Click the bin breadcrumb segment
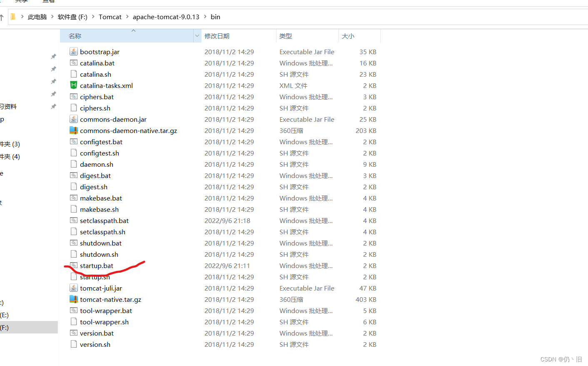Viewport: 588px width, 366px height. click(x=215, y=17)
